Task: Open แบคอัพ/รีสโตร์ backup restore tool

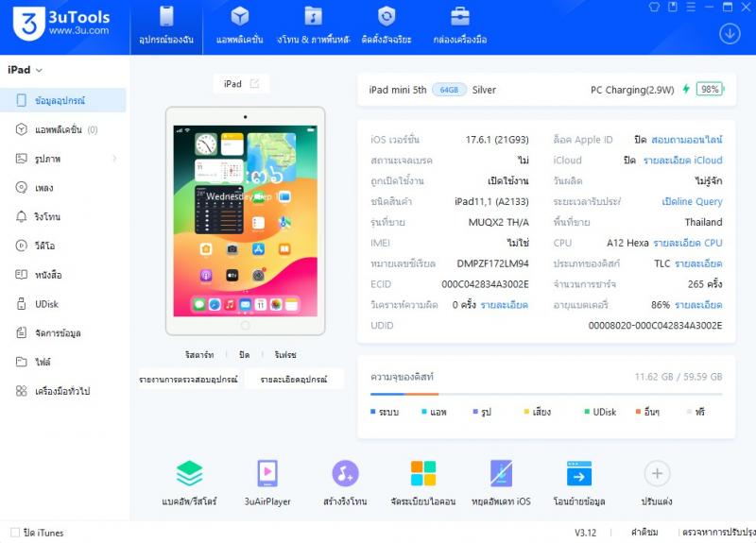Action: (x=189, y=483)
